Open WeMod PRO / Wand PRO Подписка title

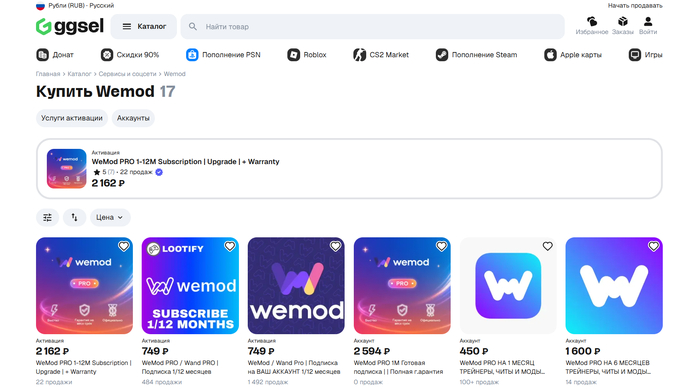(180, 367)
